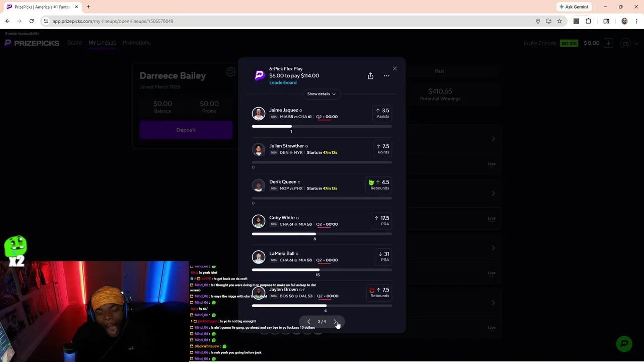Click Ask Gemini button
644x362 pixels.
573,7
